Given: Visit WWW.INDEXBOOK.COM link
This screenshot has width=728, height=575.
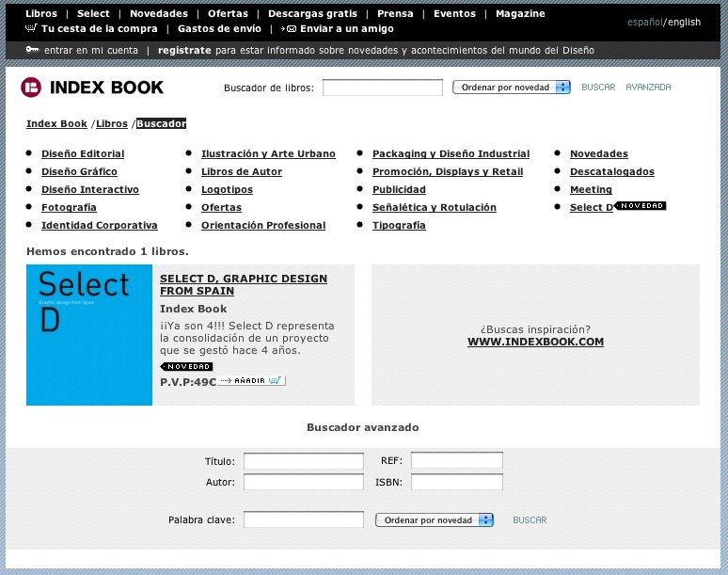Looking at the screenshot, I should [535, 342].
